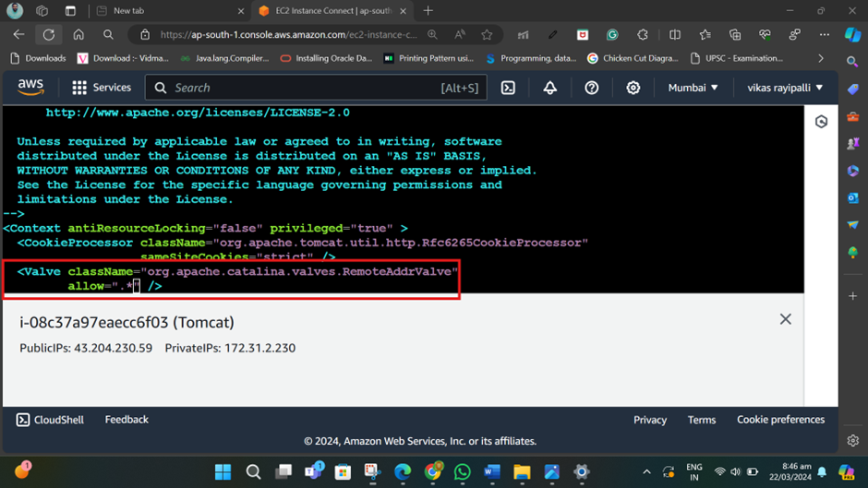Open Java.lang.Compiler bookmark
This screenshot has width=868, height=488.
point(224,58)
